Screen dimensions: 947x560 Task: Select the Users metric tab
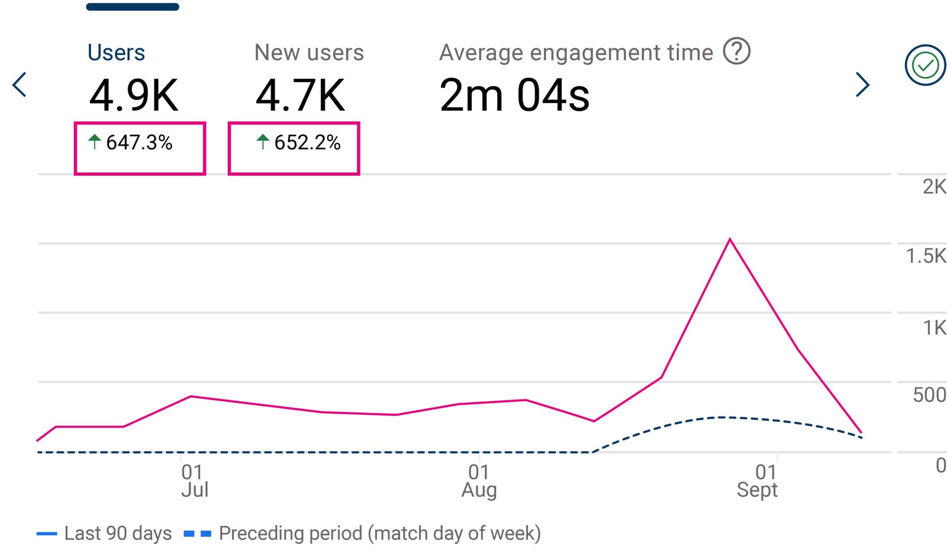click(116, 52)
